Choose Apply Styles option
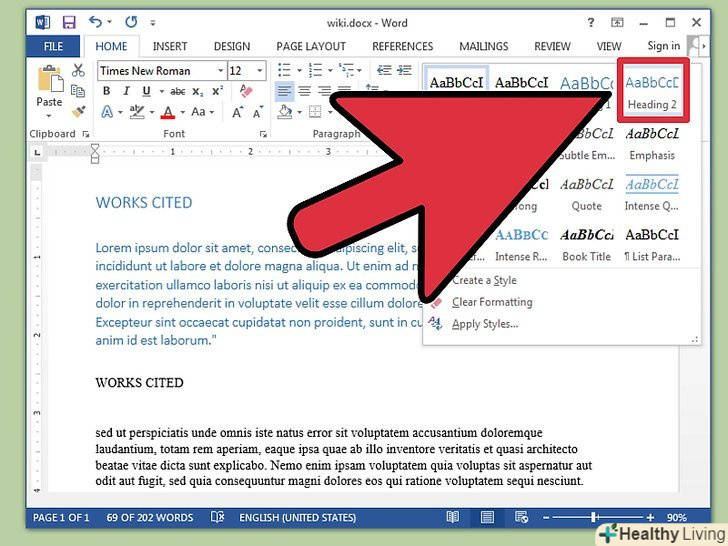The height and width of the screenshot is (546, 728). [x=485, y=324]
